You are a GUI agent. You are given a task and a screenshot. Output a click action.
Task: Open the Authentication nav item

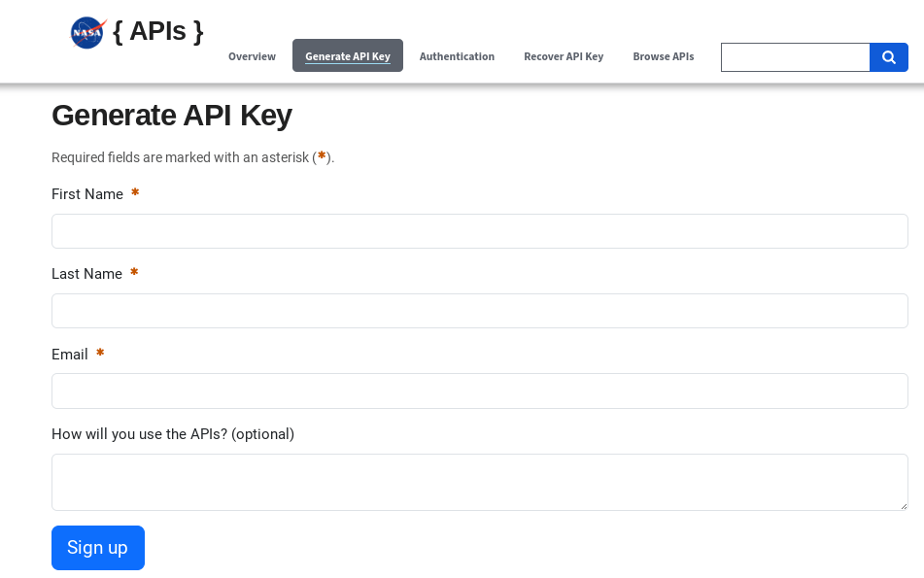pyautogui.click(x=457, y=56)
